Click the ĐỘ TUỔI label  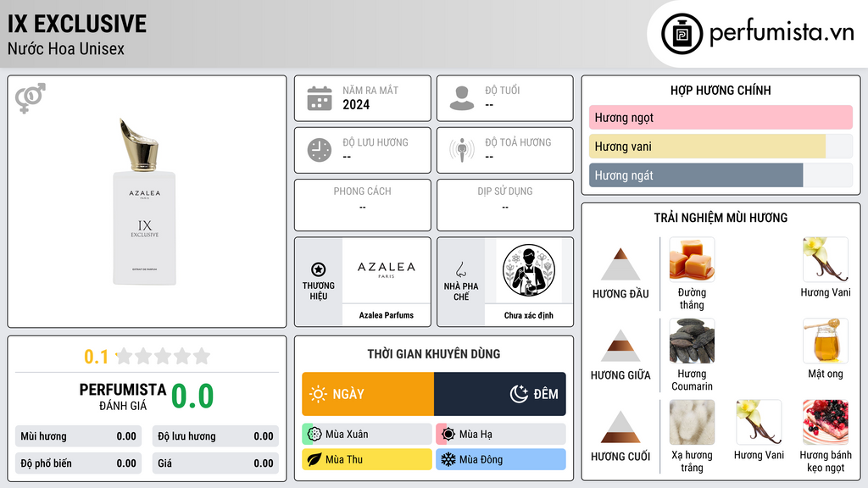(x=503, y=90)
